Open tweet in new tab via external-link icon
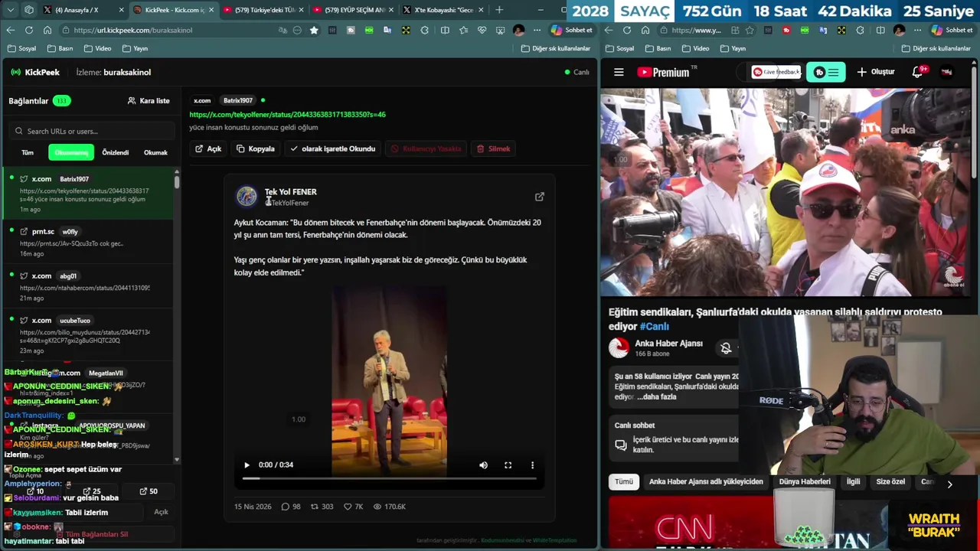The height and width of the screenshot is (551, 980). [540, 197]
